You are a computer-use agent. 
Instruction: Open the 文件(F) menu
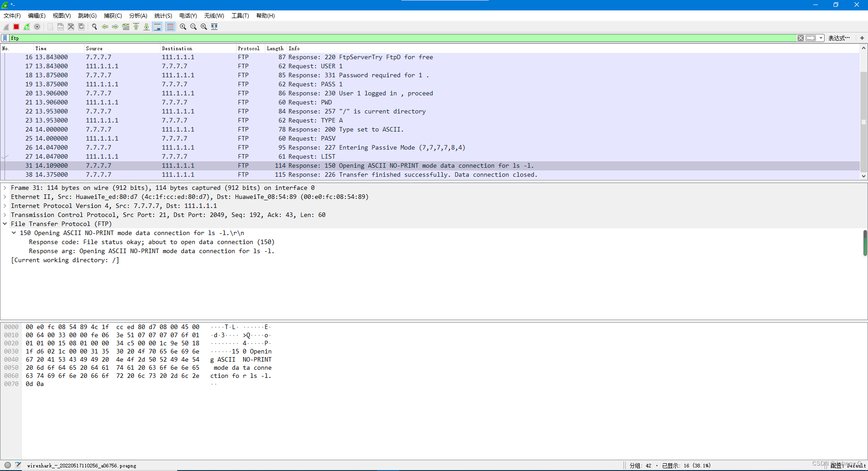tap(12, 16)
